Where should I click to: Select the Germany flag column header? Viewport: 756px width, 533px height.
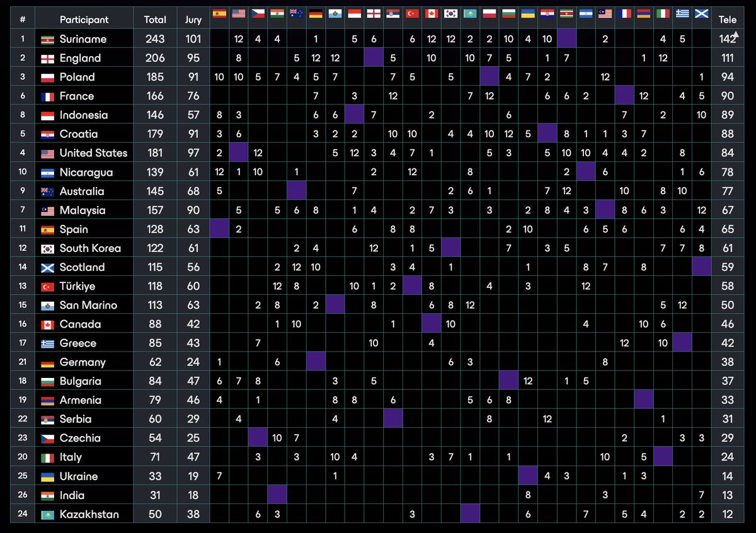click(316, 13)
